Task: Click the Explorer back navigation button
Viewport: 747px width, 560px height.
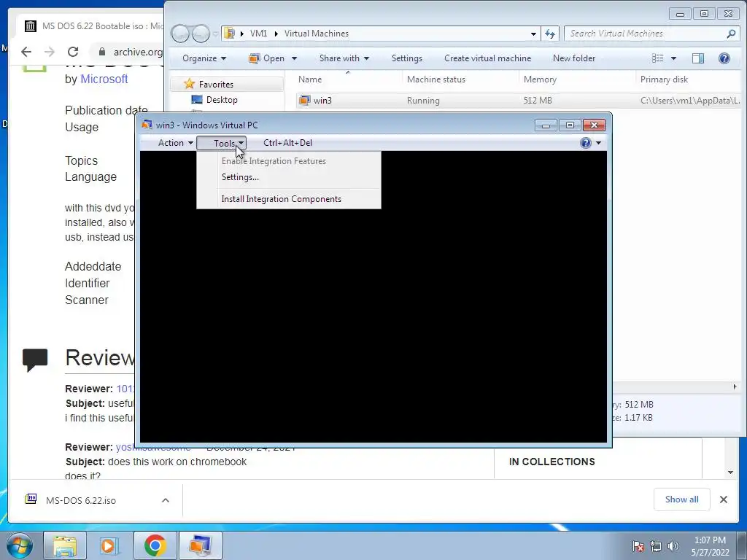Action: point(181,34)
